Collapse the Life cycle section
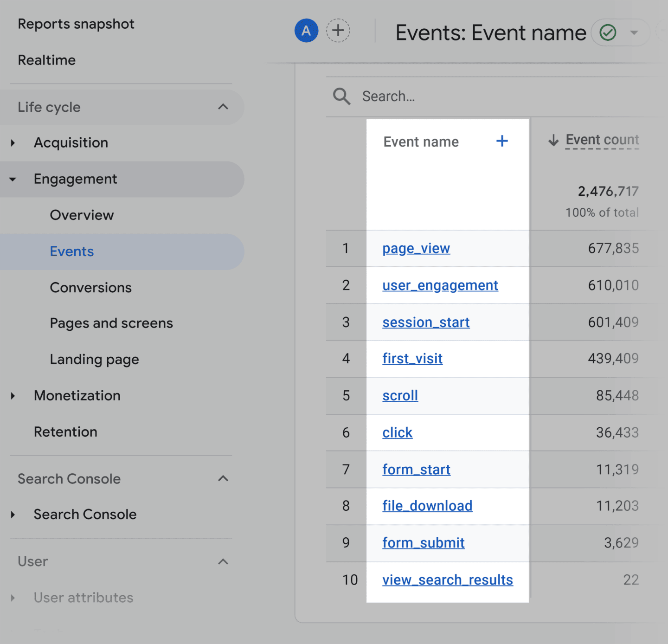The height and width of the screenshot is (644, 668). 224,107
